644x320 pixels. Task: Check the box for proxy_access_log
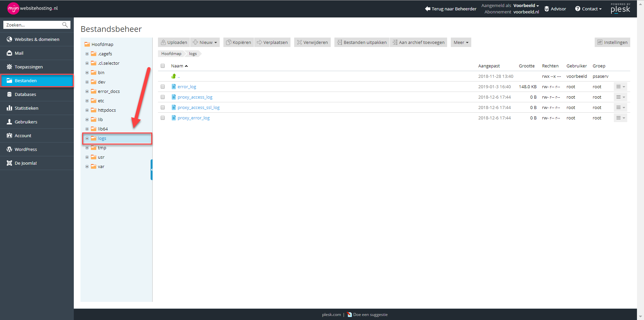[163, 97]
